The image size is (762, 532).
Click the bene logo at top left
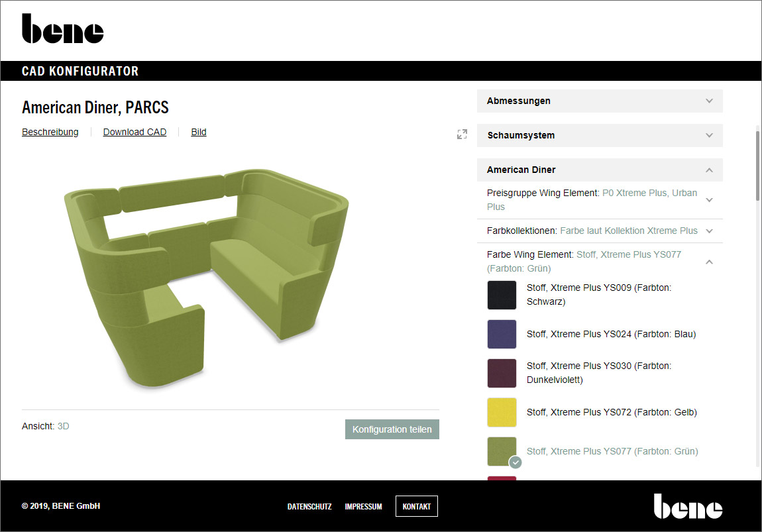[63, 28]
